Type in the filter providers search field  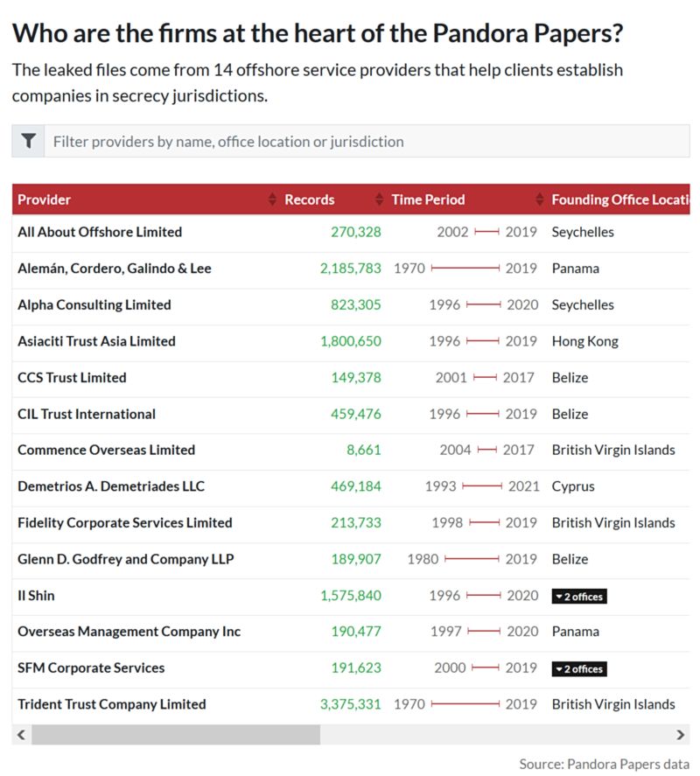[366, 141]
